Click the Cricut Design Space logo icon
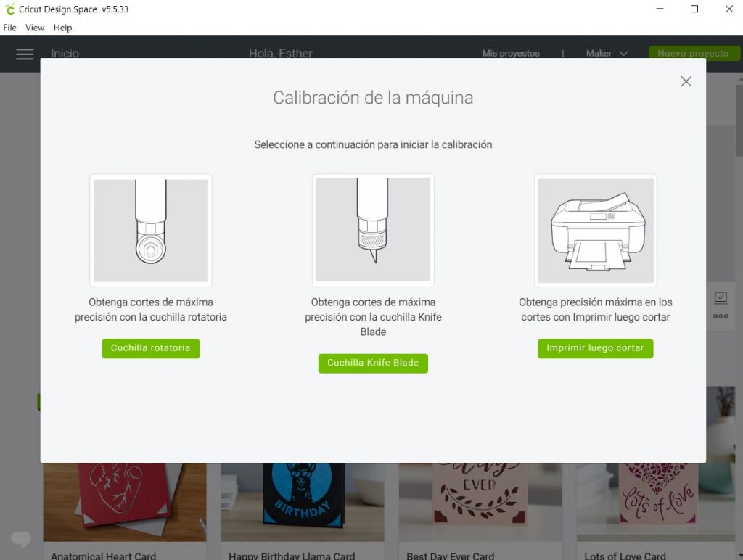The image size is (743, 560). pos(9,9)
